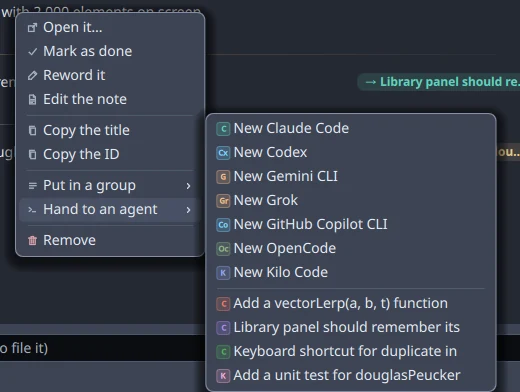Image resolution: width=520 pixels, height=392 pixels.
Task: Hand to Add a unit test for douglasPeucker
Action: tap(351, 376)
